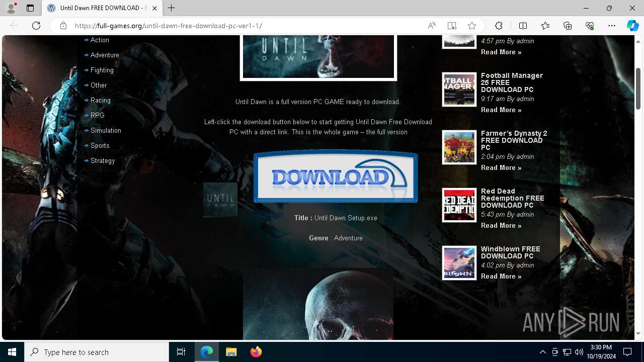Click Football Manager thumbnail image

click(x=459, y=89)
